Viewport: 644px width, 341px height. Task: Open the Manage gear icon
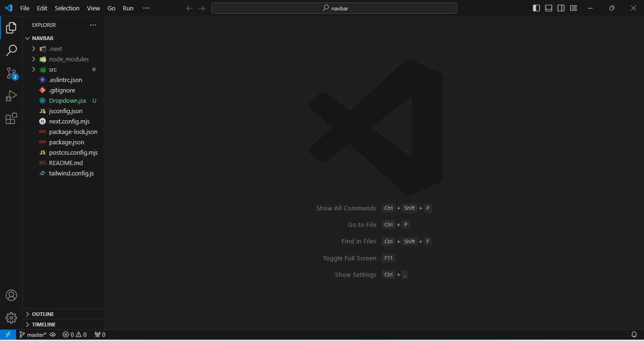click(x=11, y=317)
